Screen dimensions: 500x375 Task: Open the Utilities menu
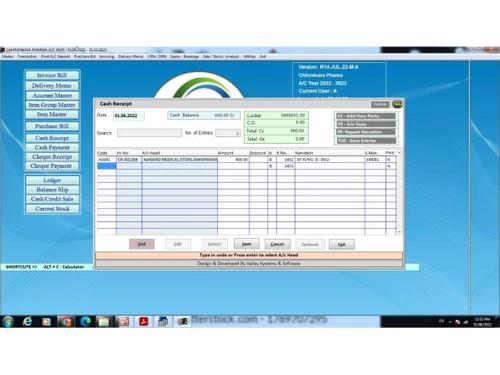(249, 57)
